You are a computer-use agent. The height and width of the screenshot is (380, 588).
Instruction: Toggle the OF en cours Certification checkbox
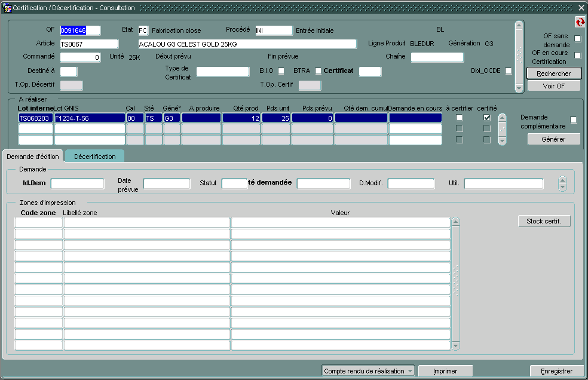577,56
